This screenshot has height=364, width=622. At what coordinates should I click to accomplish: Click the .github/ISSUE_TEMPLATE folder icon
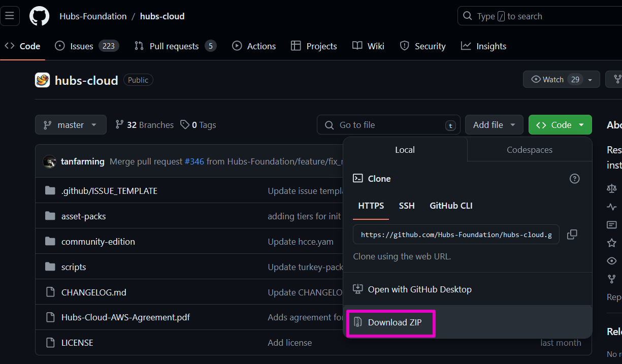click(x=50, y=191)
